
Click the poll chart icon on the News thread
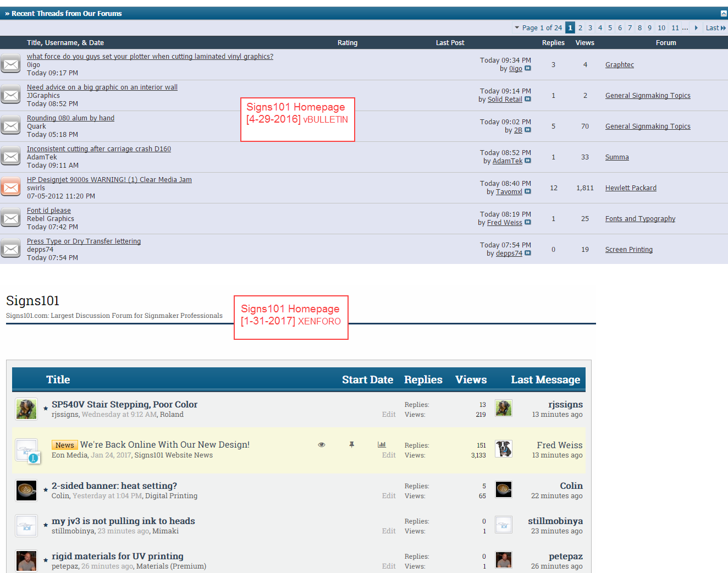click(382, 444)
